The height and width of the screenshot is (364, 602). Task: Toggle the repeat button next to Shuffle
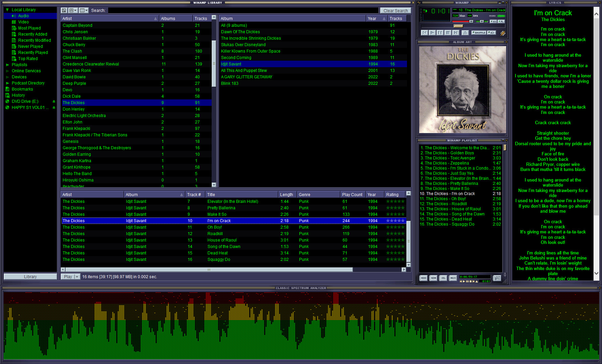coord(491,33)
